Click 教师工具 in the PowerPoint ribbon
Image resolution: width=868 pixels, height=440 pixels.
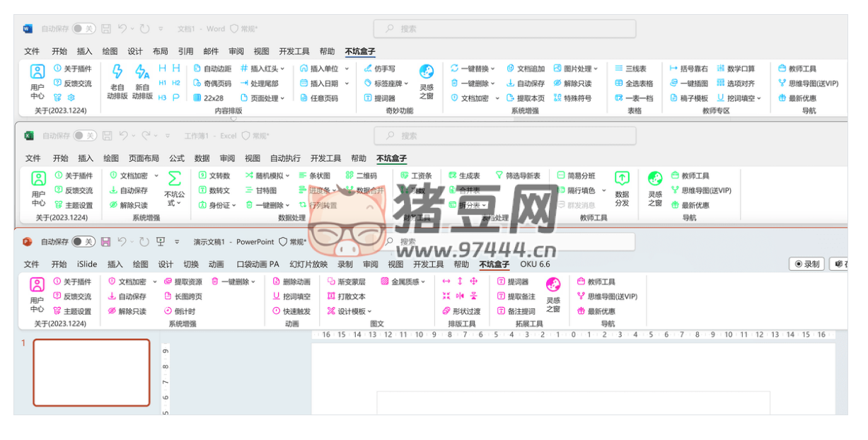(x=596, y=282)
